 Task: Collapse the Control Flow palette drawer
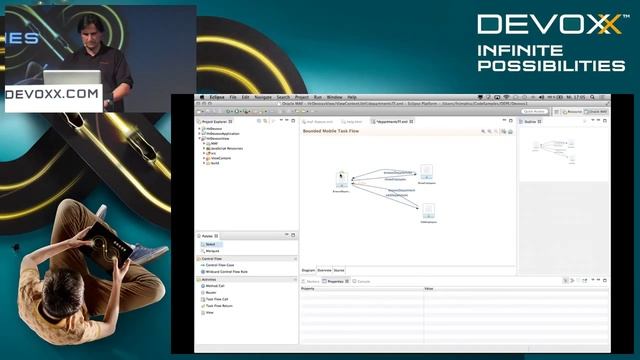(247, 259)
